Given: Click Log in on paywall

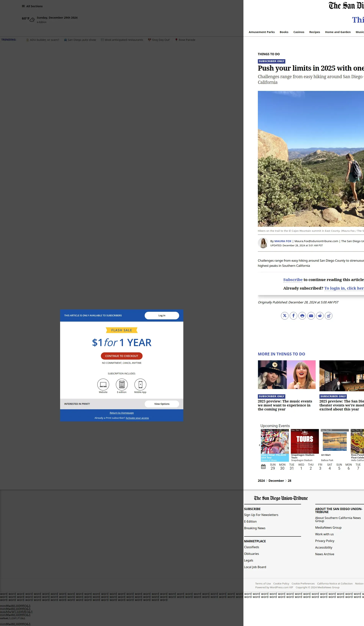Looking at the screenshot, I should tap(162, 316).
